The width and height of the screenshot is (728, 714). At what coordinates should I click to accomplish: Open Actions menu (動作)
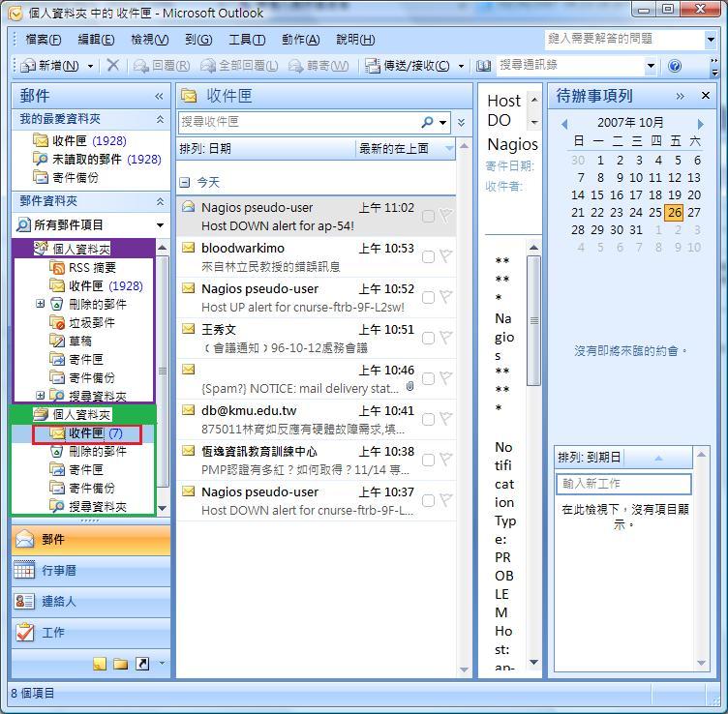pyautogui.click(x=301, y=40)
